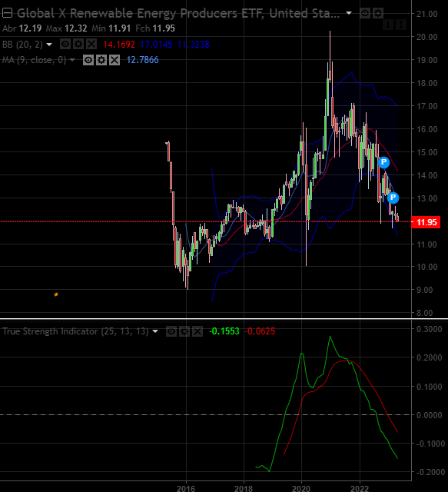Click the red TSI value -0.0625

(260, 331)
